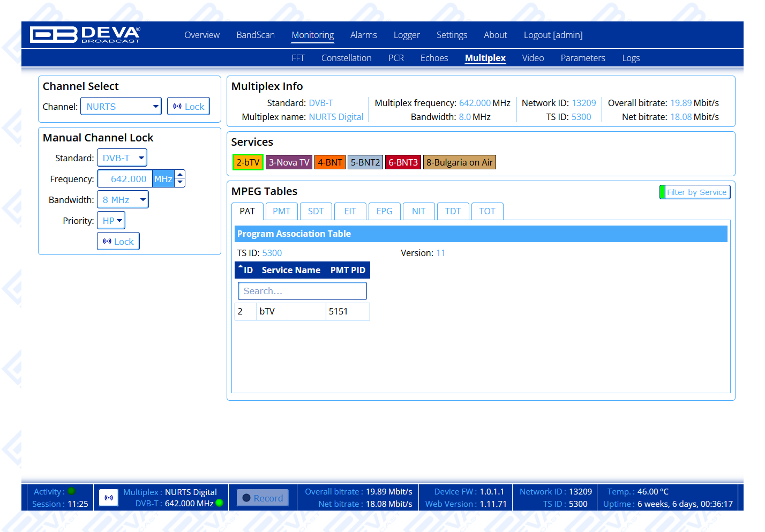Click Lock button in Channel Select

189,107
